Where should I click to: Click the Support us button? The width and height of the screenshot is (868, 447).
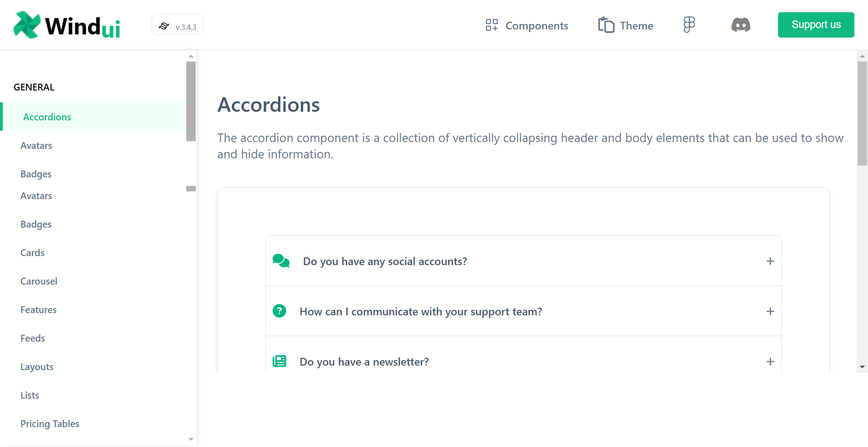pyautogui.click(x=816, y=25)
